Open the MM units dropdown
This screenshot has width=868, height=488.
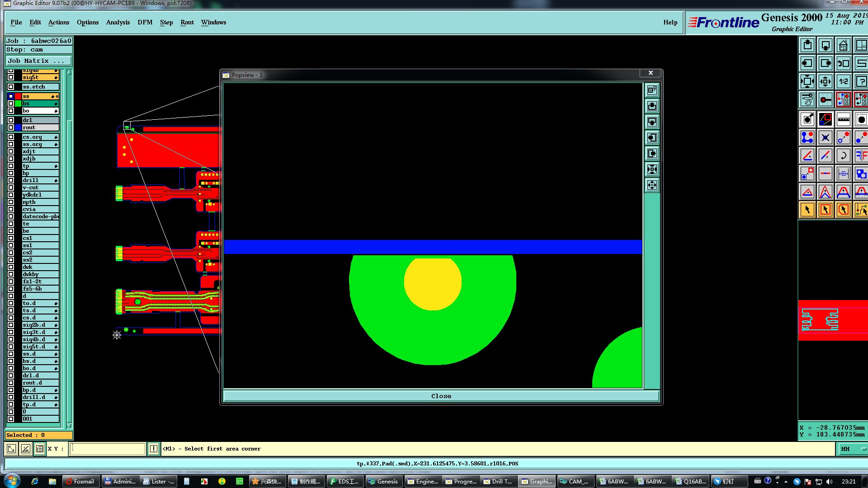853,449
